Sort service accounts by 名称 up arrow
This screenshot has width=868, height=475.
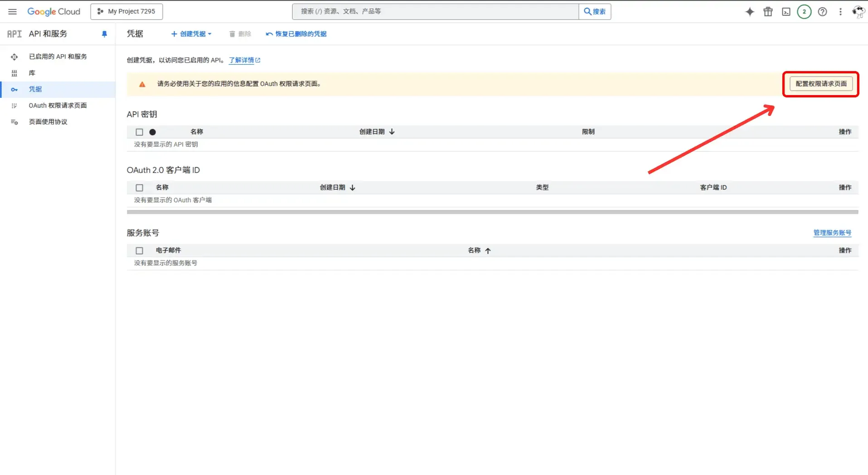tap(488, 251)
